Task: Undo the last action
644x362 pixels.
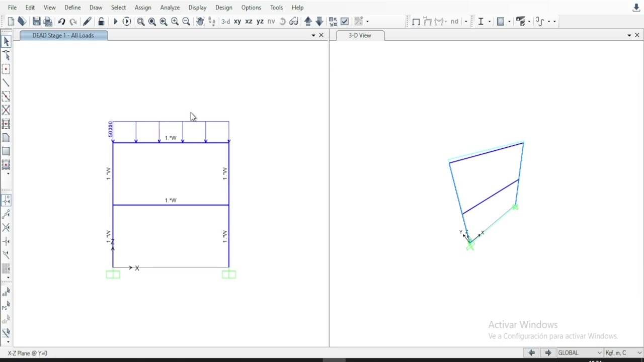Action: [61, 21]
